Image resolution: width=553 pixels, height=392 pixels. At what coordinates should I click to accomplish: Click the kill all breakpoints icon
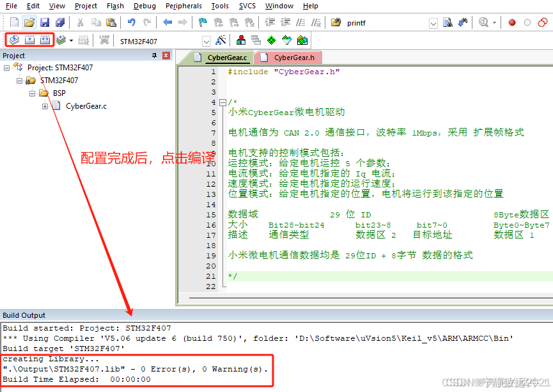coord(543,22)
